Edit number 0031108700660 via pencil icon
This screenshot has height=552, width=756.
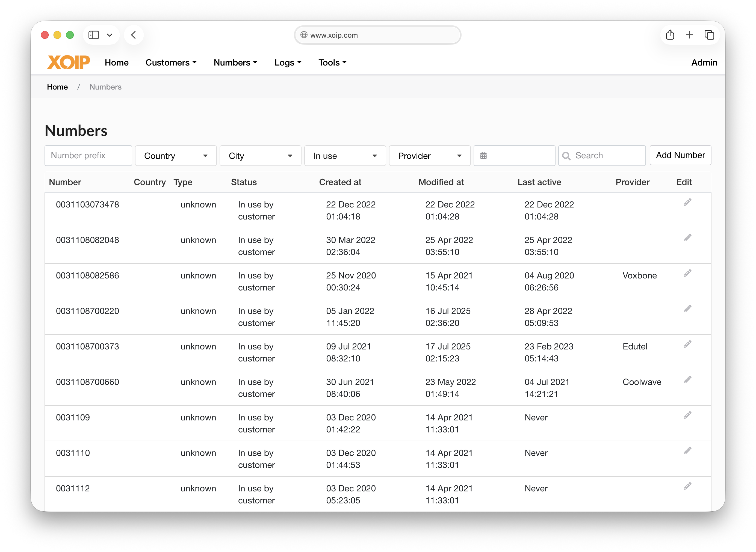coord(687,379)
